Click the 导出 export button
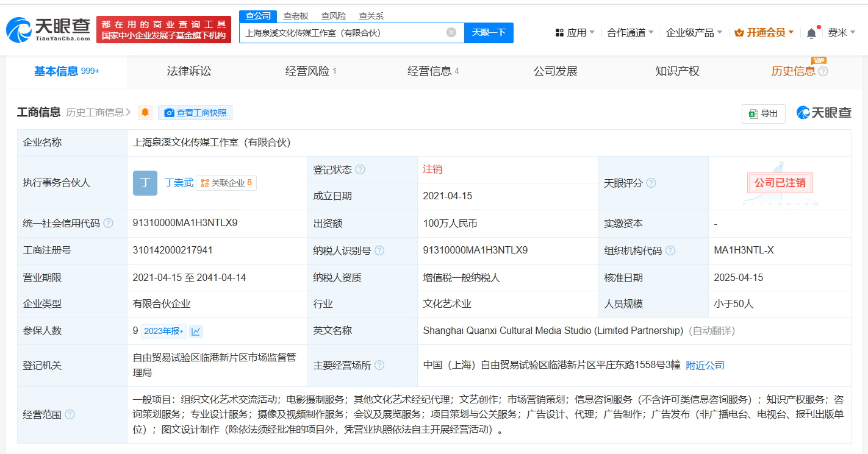868x454 pixels. (764, 113)
